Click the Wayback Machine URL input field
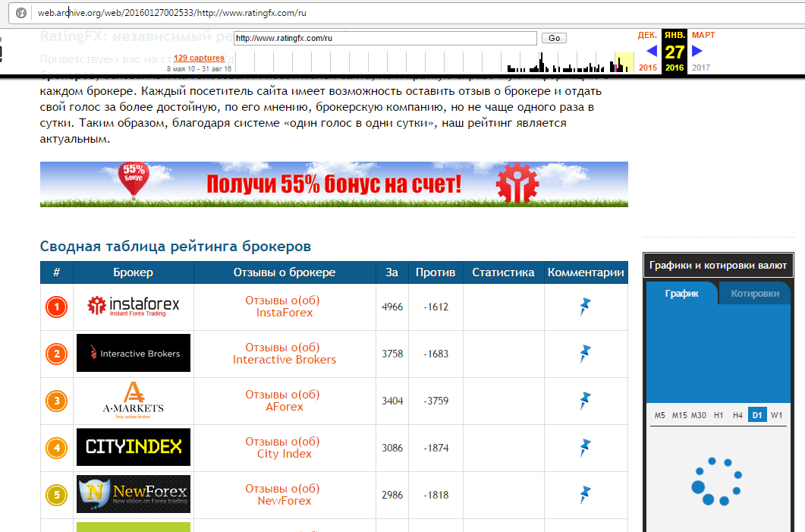Screen dimensions: 805x532 coord(385,38)
